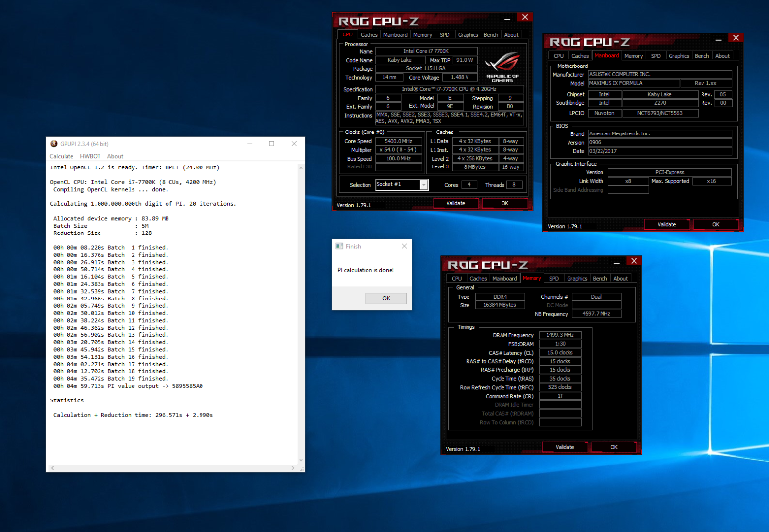This screenshot has height=532, width=769.
Task: Click the Core Speed 5400.0 MHz field
Action: (x=399, y=141)
